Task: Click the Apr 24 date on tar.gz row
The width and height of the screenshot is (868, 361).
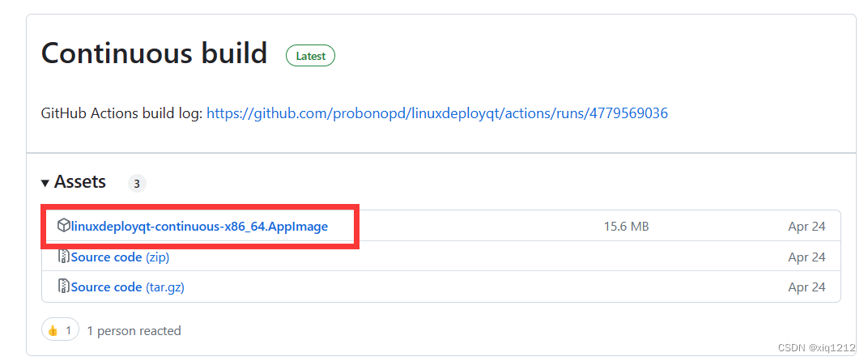Action: [806, 287]
